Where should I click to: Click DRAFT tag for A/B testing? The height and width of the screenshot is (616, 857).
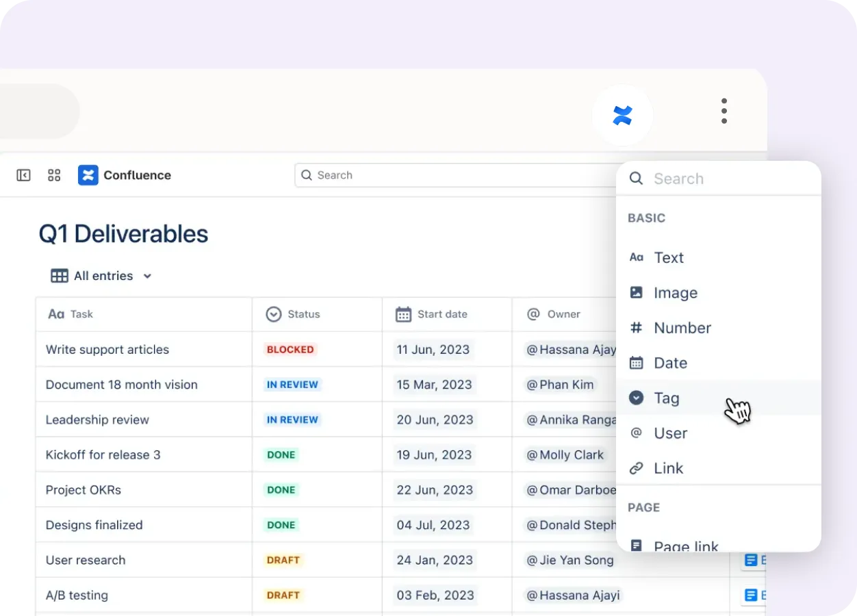tap(283, 595)
